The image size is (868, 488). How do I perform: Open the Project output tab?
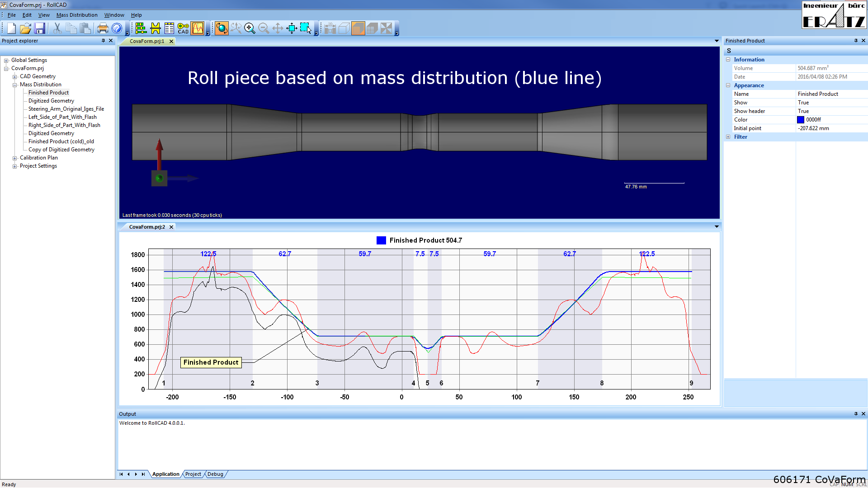pos(193,474)
